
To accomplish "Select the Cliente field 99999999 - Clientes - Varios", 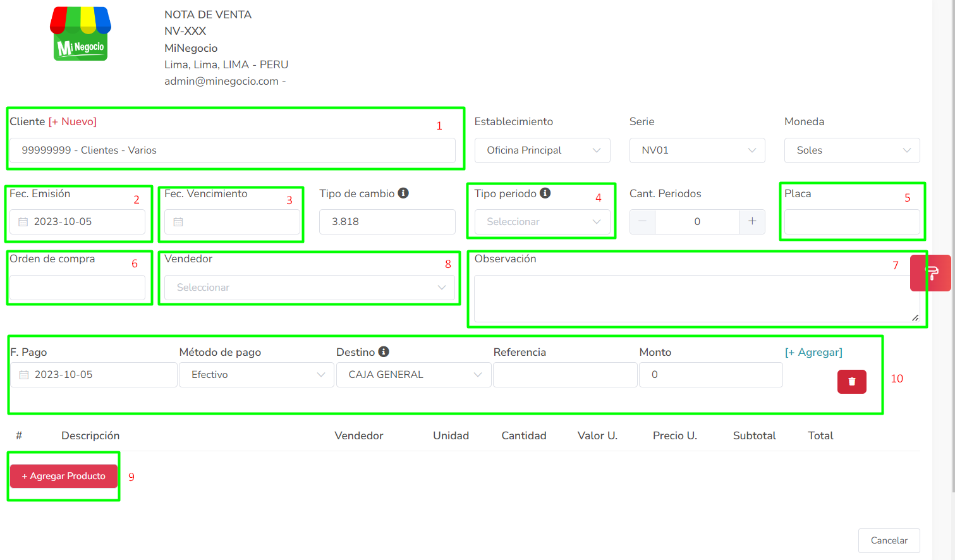I will (x=233, y=150).
